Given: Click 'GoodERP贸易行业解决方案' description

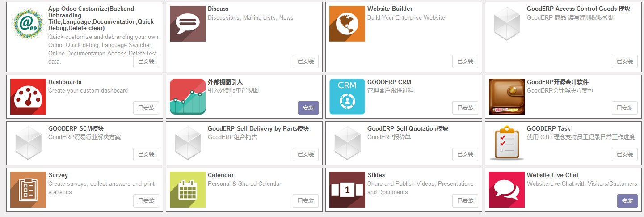Looking at the screenshot, I should pyautogui.click(x=84, y=137).
